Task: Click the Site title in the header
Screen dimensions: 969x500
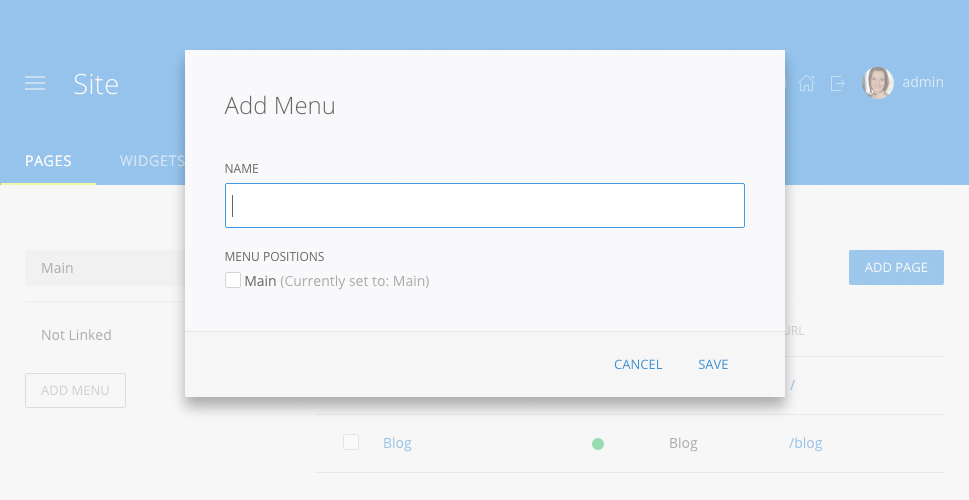Action: [96, 84]
